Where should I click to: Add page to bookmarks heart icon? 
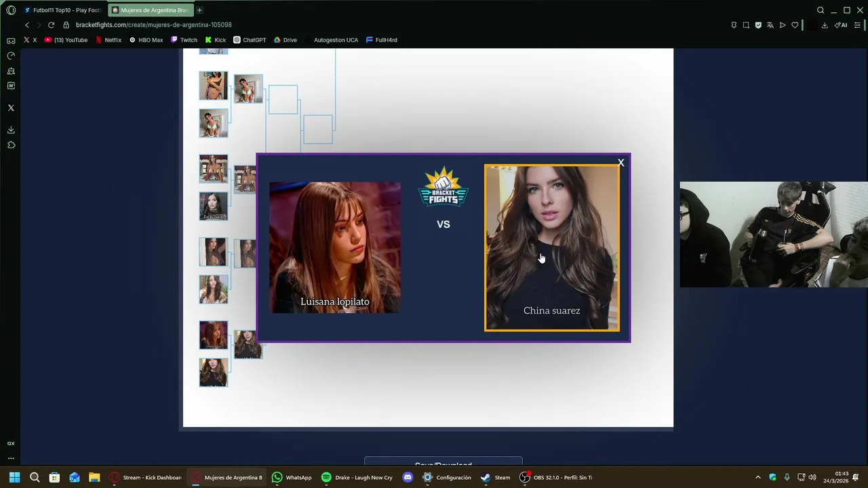pyautogui.click(x=795, y=25)
